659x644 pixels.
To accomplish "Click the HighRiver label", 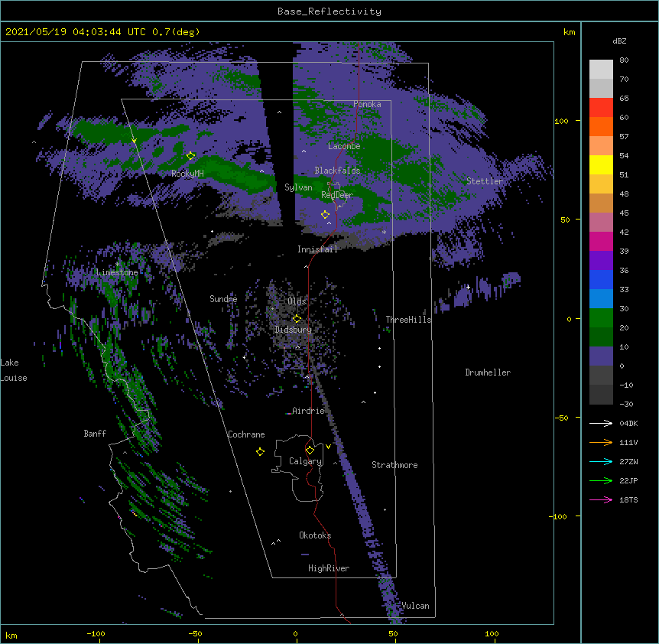I will tap(329, 568).
